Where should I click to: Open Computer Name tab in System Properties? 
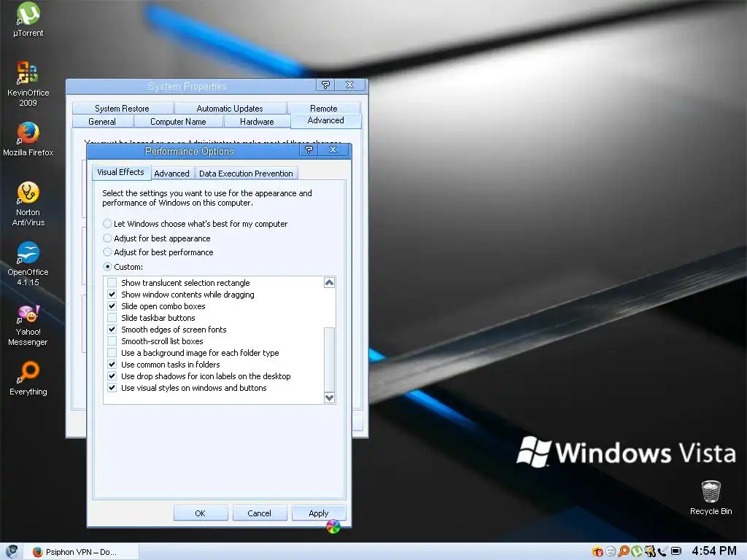click(x=178, y=122)
